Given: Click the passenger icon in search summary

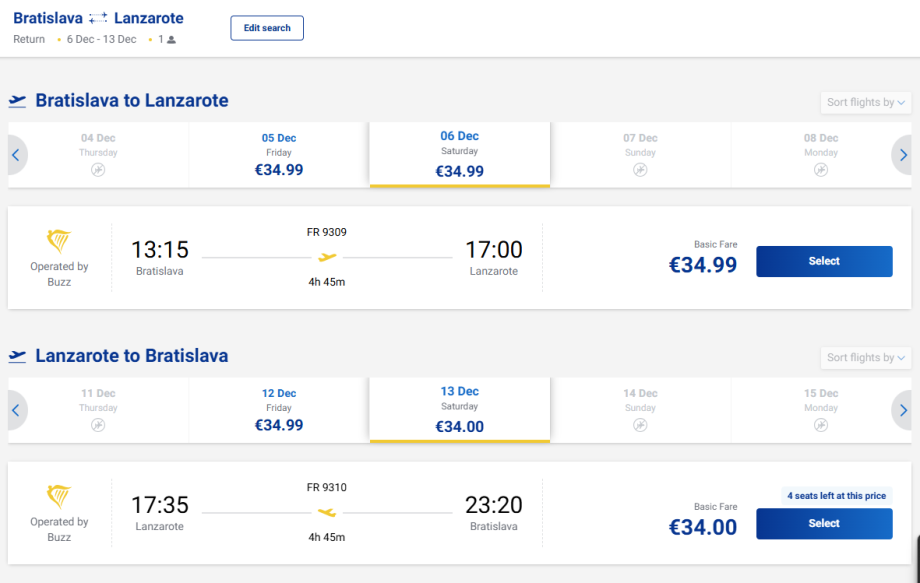Looking at the screenshot, I should coord(171,40).
